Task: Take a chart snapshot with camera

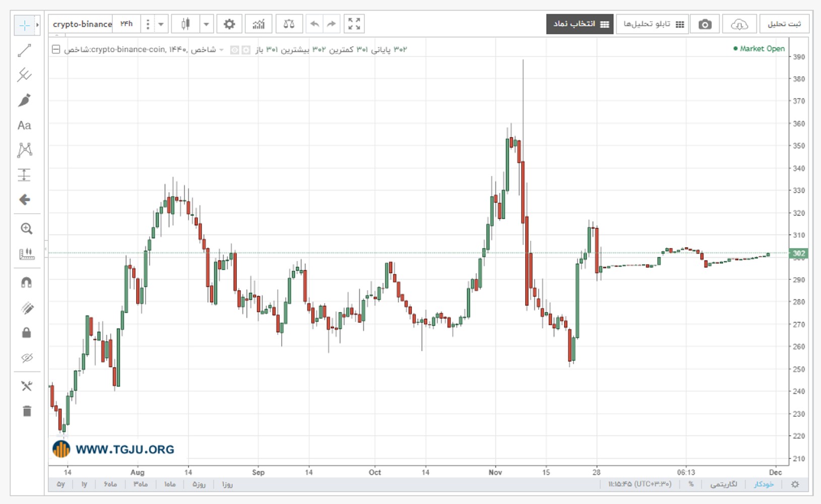Action: (x=705, y=24)
